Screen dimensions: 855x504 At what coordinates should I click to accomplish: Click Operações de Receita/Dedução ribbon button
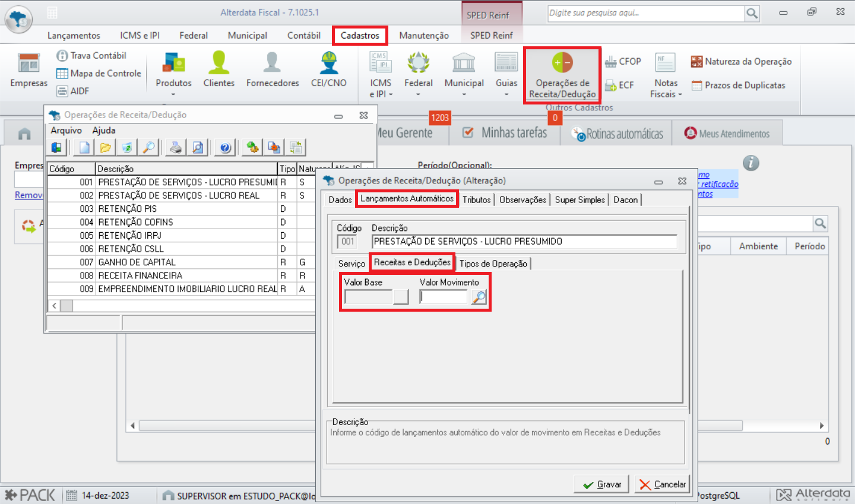[562, 75]
